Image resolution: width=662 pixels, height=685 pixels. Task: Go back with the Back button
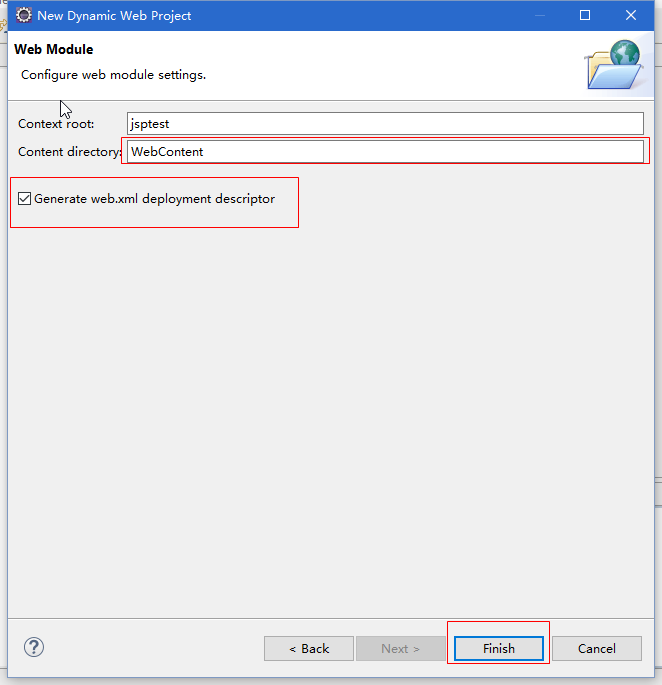(309, 648)
